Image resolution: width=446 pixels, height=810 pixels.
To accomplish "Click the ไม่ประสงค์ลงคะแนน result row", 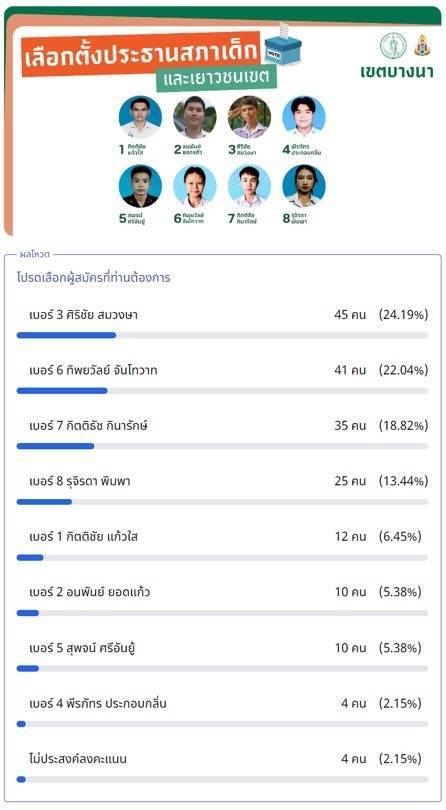I will (222, 766).
